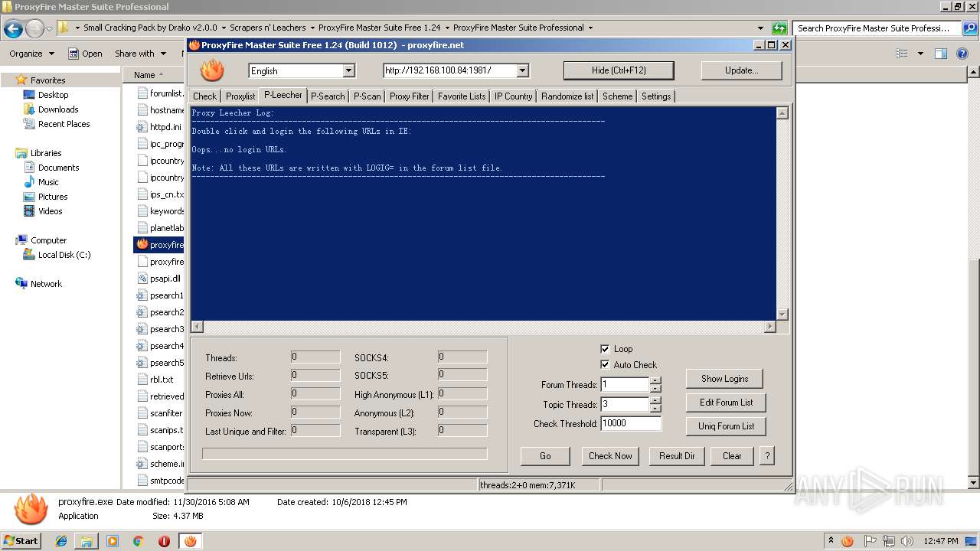Image resolution: width=980 pixels, height=551 pixels.
Task: Click the ProxyFire flame logo icon
Action: 212,70
